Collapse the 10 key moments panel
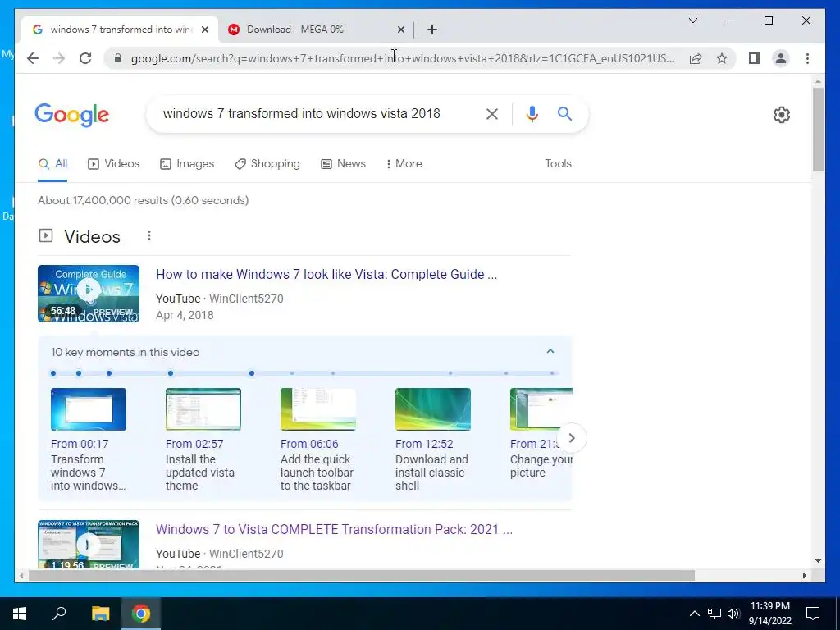840x630 pixels. (x=550, y=351)
